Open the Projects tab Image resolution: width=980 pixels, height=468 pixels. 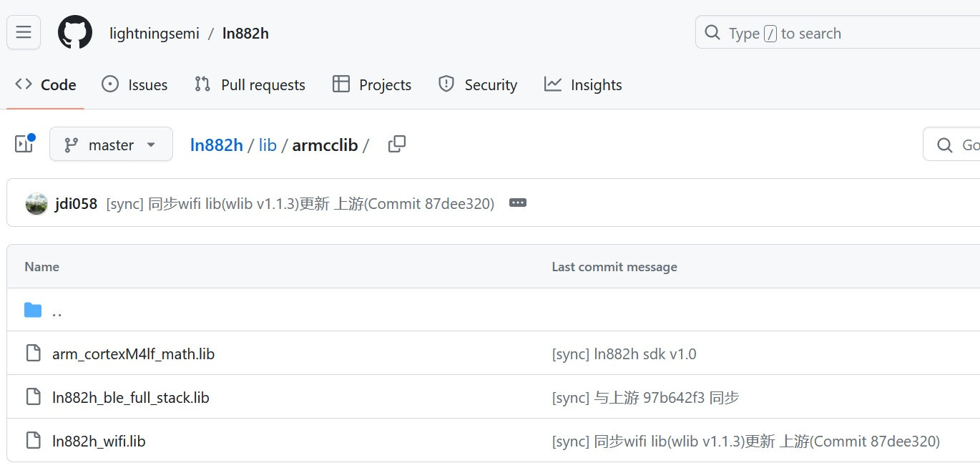tap(372, 84)
